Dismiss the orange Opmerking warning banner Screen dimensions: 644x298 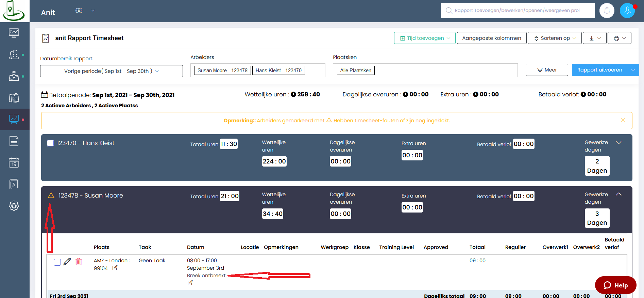(623, 120)
